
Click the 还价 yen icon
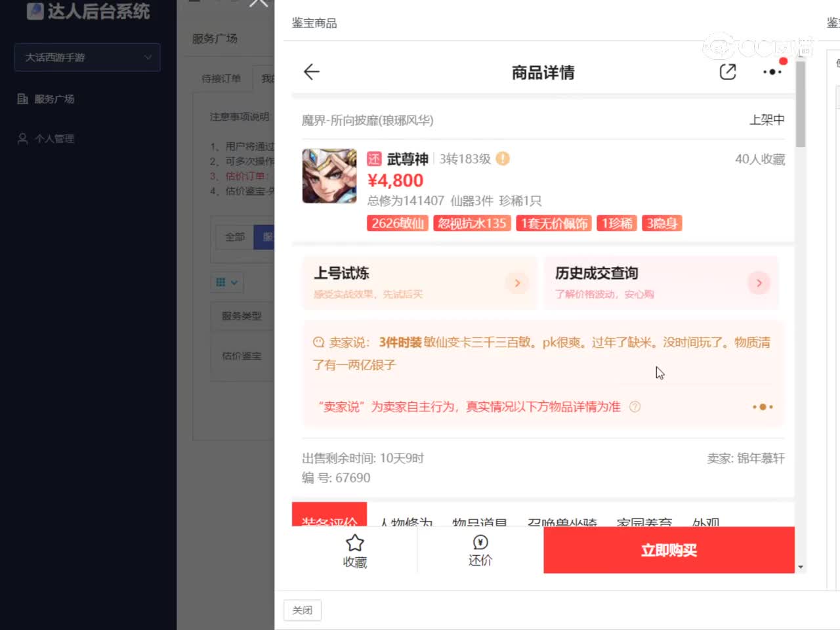click(x=480, y=542)
